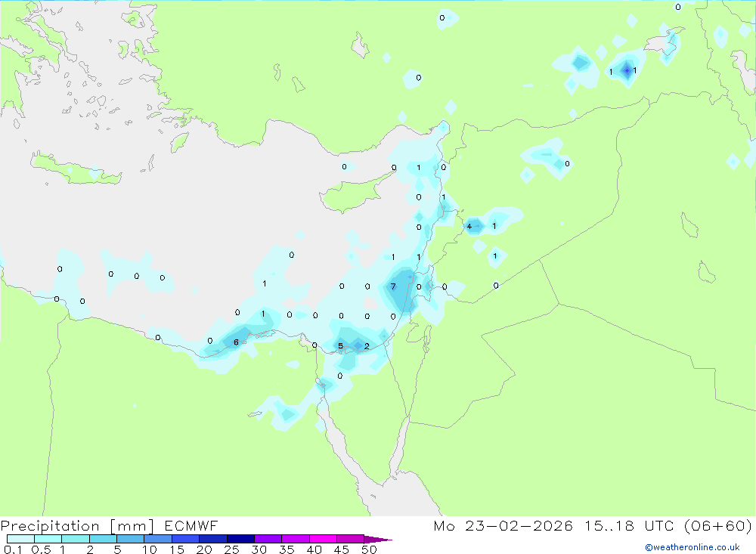Select the 15–20 mm legend color swatch

185,539
